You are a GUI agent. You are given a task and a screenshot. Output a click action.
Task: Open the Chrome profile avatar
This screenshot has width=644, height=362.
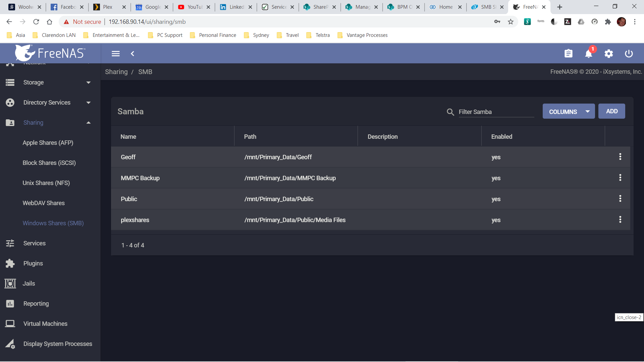(621, 22)
